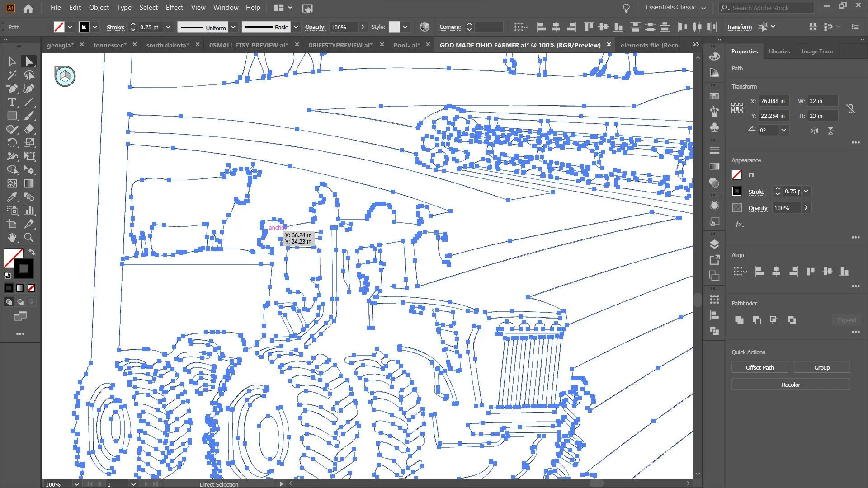868x488 pixels.
Task: Toggle constrain width and height proportions
Action: coord(850,108)
